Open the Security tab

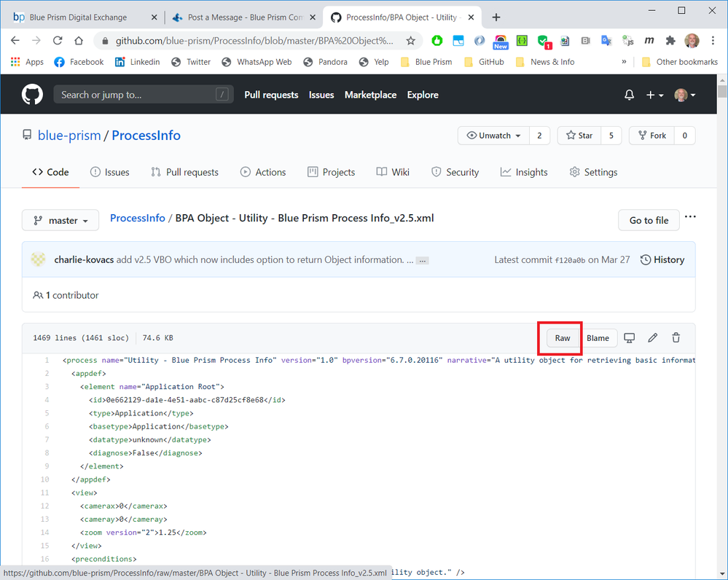[x=455, y=172]
